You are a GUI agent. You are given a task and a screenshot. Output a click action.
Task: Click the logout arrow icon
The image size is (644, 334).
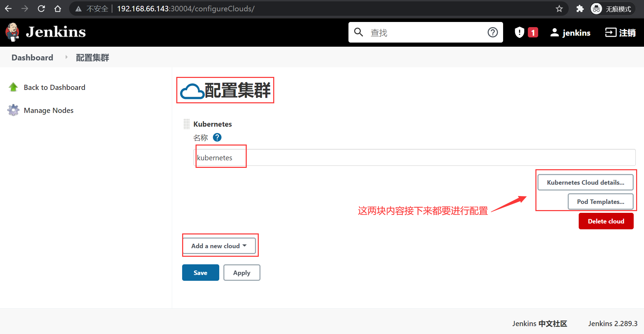611,32
